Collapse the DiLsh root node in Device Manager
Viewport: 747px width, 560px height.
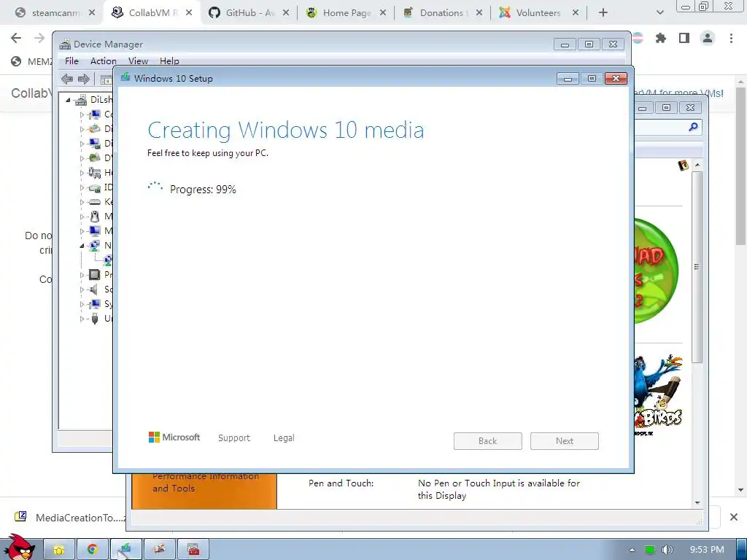tap(68, 100)
